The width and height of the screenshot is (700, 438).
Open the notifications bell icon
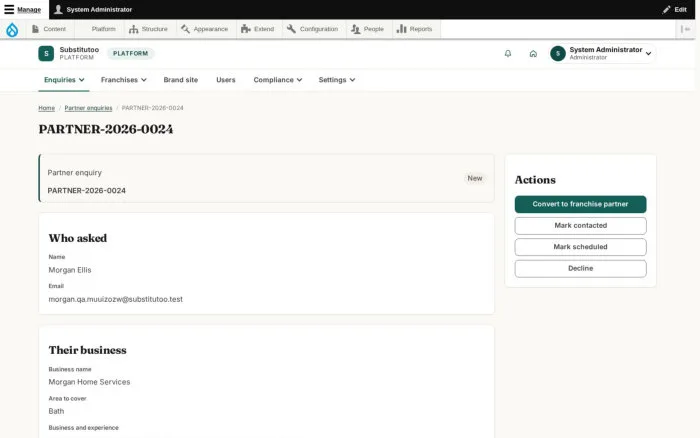[x=508, y=54]
